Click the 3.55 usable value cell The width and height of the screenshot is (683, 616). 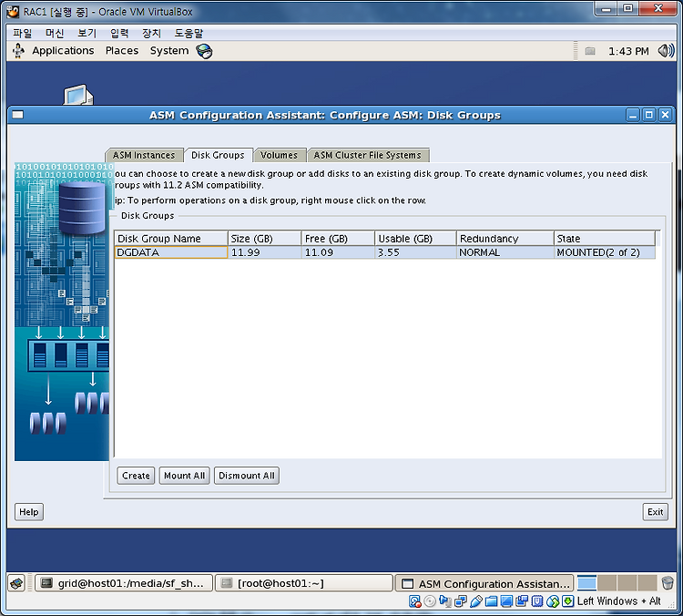(415, 252)
